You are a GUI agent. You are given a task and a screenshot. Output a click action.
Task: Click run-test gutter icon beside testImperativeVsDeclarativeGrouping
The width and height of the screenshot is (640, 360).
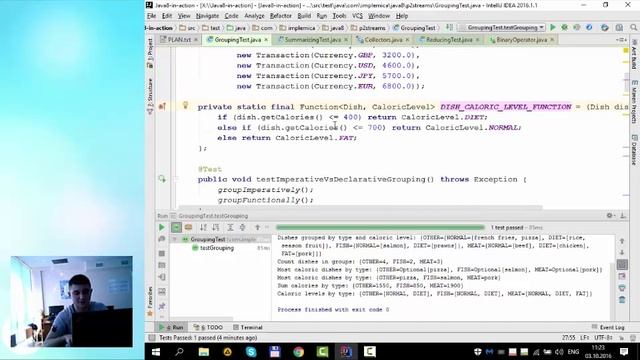pos(162,179)
